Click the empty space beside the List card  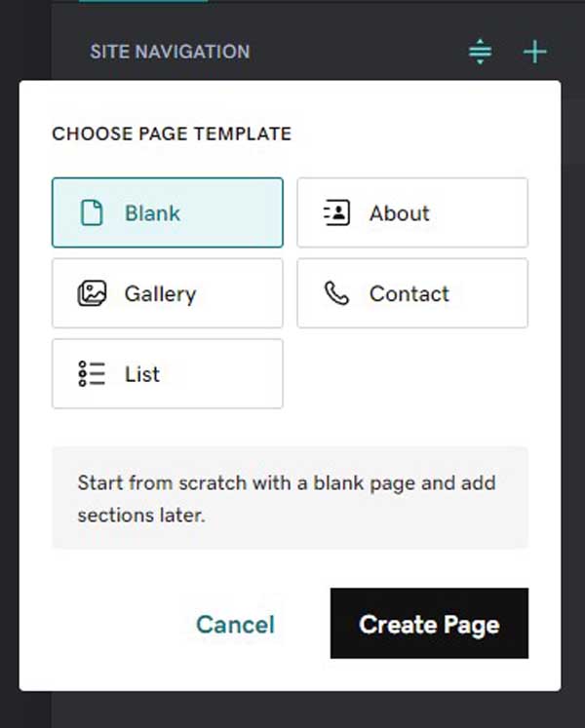click(412, 374)
